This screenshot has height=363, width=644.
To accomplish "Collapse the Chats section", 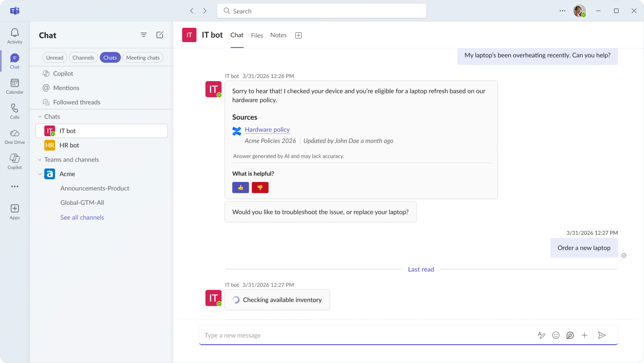I will tap(40, 117).
